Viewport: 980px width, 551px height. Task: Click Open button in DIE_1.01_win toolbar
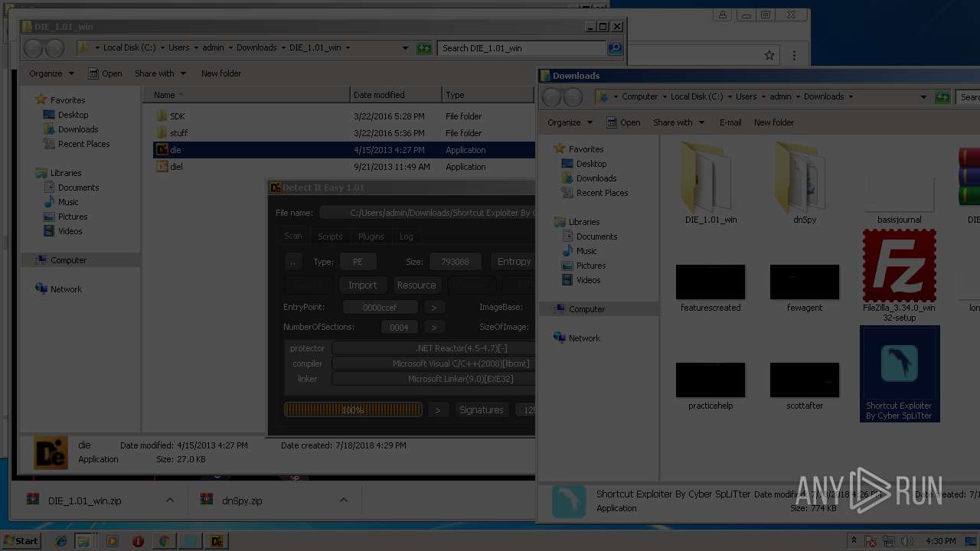[106, 73]
